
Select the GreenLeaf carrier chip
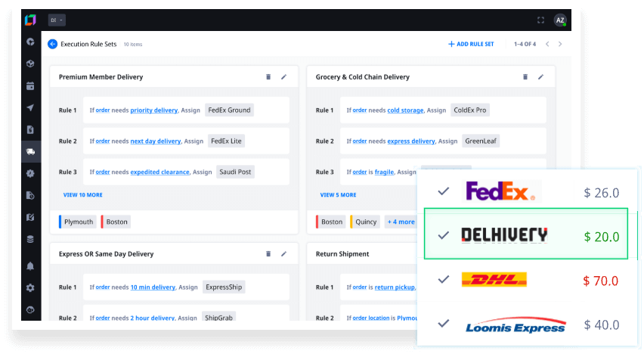[481, 141]
